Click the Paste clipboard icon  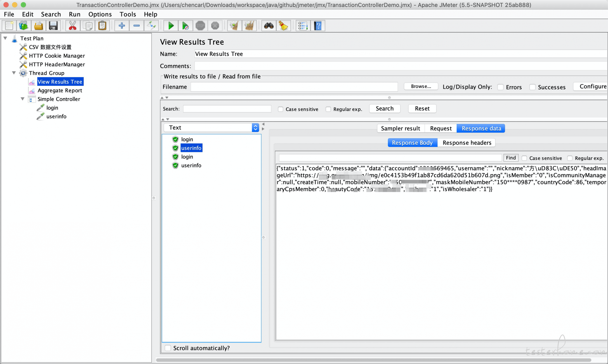tap(102, 26)
